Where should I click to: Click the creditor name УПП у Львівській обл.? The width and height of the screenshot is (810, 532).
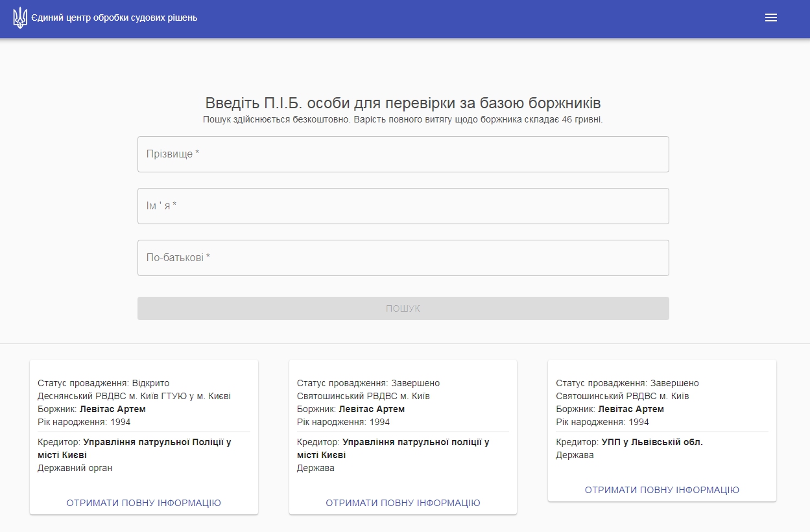652,442
